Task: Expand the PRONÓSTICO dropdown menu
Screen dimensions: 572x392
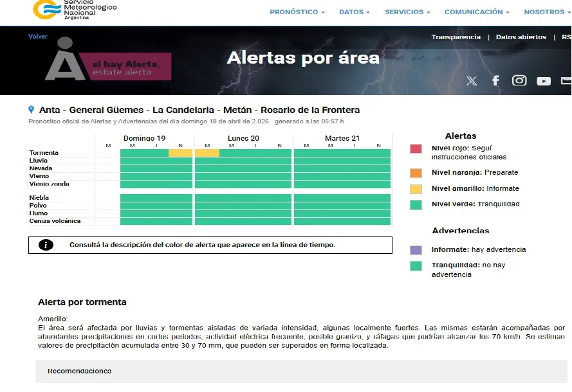Action: [297, 12]
